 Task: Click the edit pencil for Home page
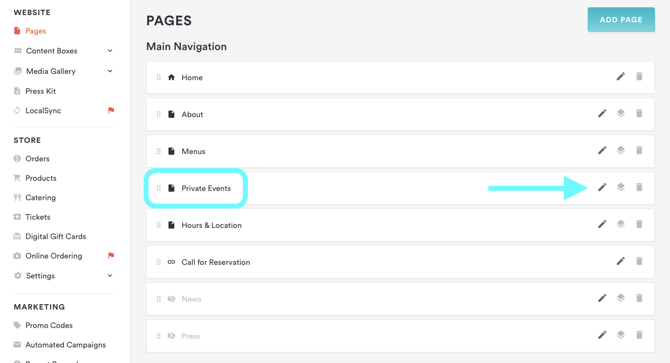pos(620,76)
